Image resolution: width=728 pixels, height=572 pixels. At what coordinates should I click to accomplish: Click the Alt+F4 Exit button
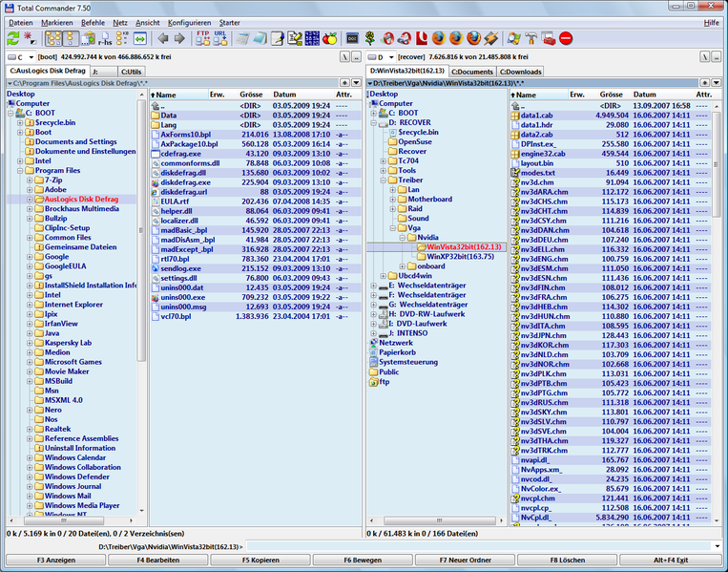(x=671, y=560)
